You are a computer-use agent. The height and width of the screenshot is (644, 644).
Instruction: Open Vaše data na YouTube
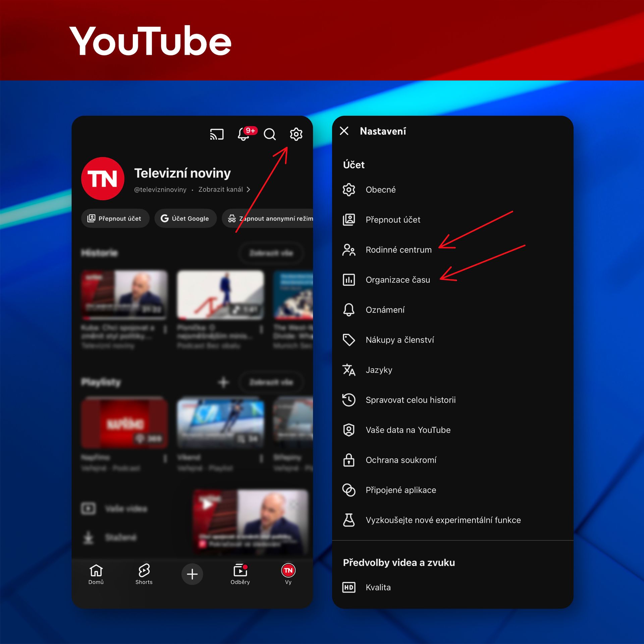[x=452, y=430]
